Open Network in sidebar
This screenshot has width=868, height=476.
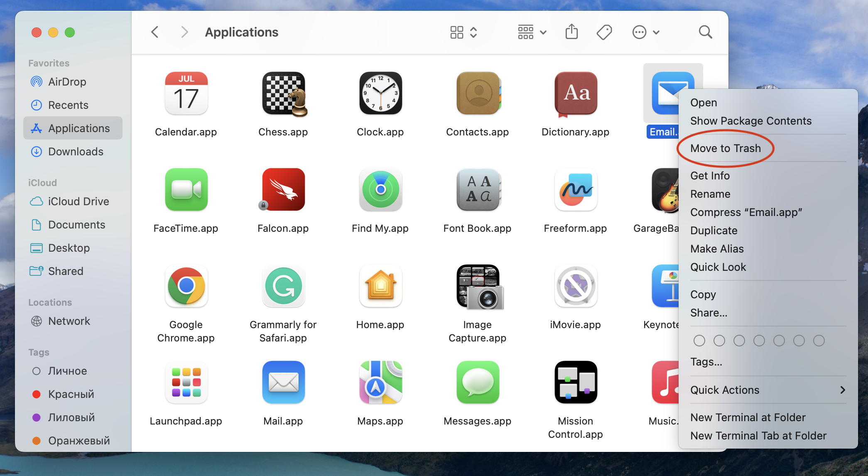click(73, 321)
